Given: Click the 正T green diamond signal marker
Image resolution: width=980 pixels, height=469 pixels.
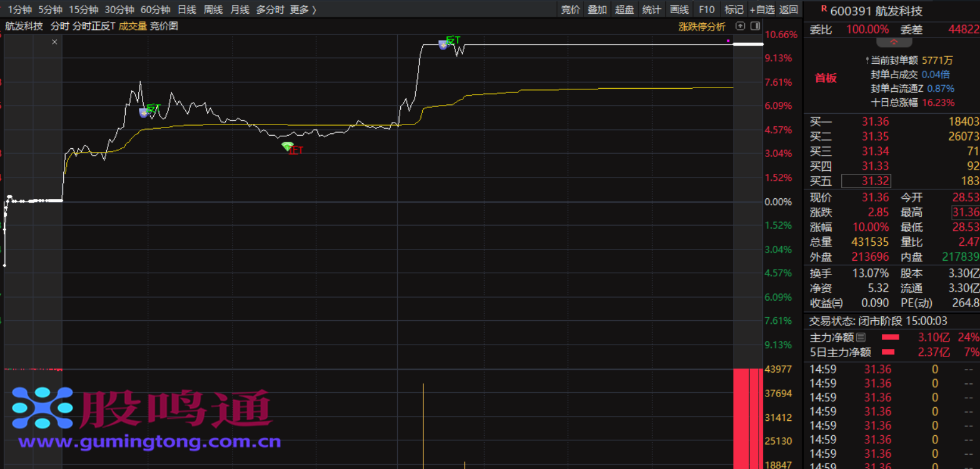Looking at the screenshot, I should click(x=287, y=146).
